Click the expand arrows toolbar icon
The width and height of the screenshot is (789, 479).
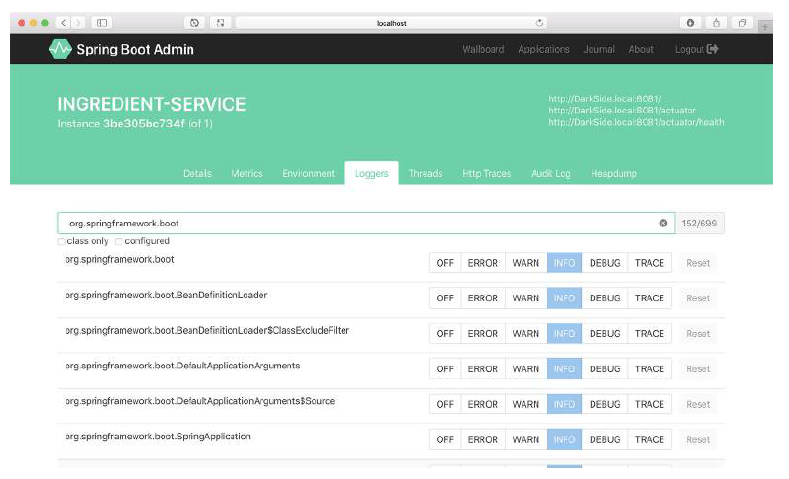pyautogui.click(x=220, y=23)
